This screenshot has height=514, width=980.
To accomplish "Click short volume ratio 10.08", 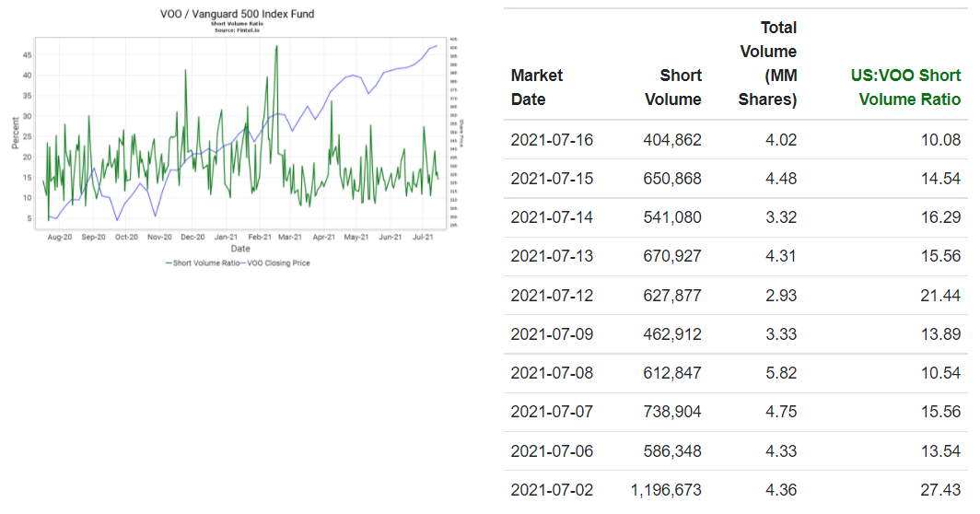I will click(x=940, y=139).
